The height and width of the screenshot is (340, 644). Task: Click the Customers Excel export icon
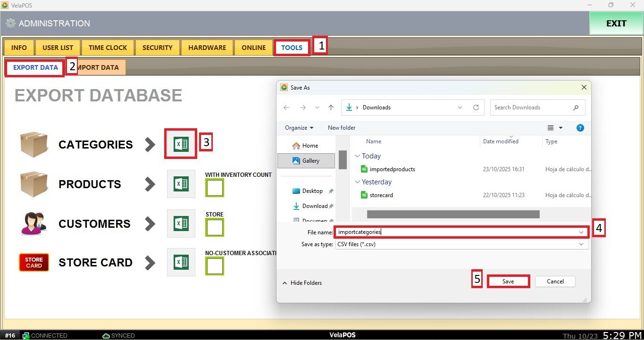tap(181, 224)
